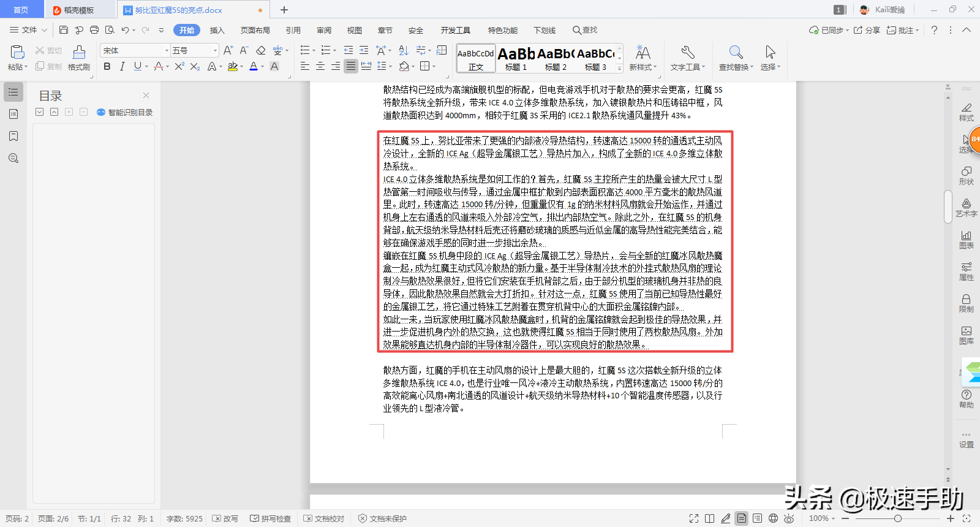Toggle character shading
980x527 pixels.
(274, 66)
